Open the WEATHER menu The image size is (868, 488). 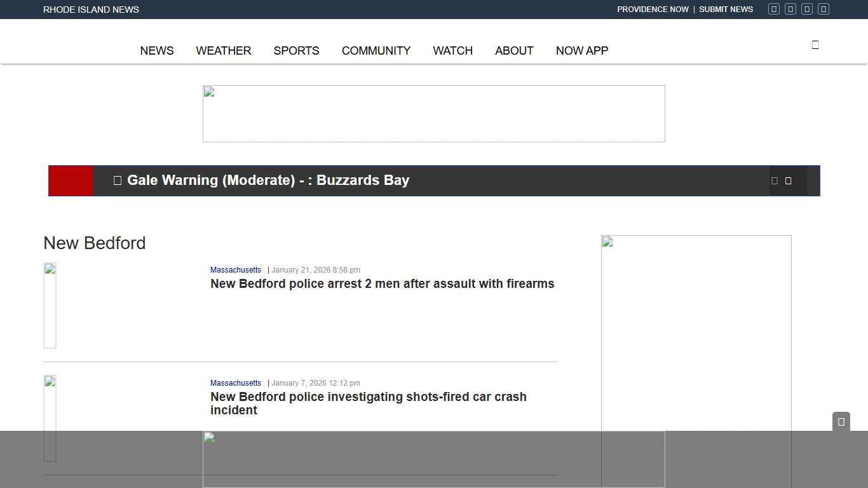coord(223,51)
